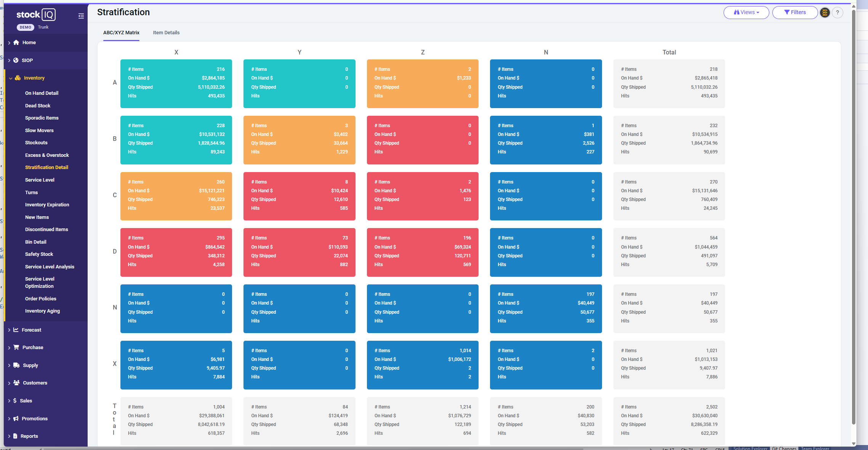This screenshot has width=868, height=450.
Task: Click the DEMO badge
Action: tap(25, 27)
